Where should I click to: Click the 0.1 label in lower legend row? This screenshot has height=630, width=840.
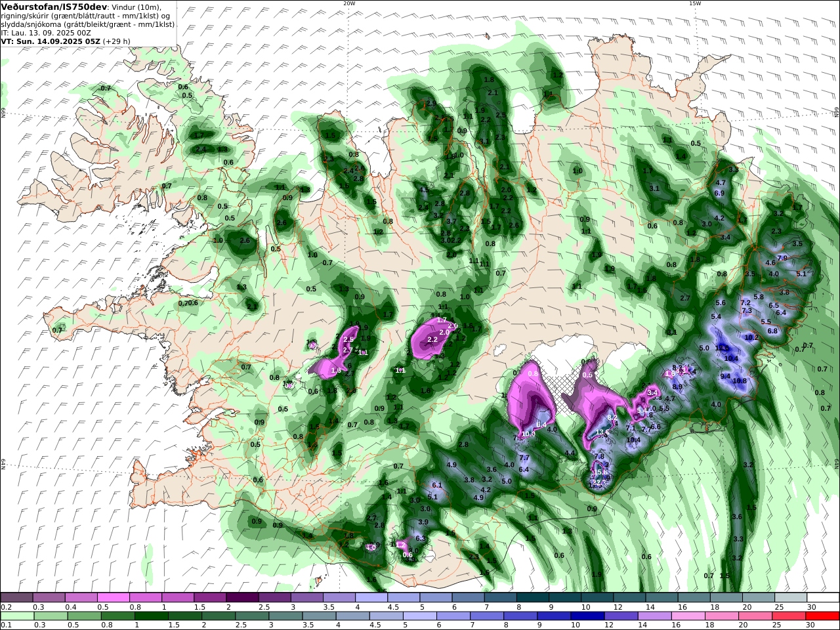point(5,625)
